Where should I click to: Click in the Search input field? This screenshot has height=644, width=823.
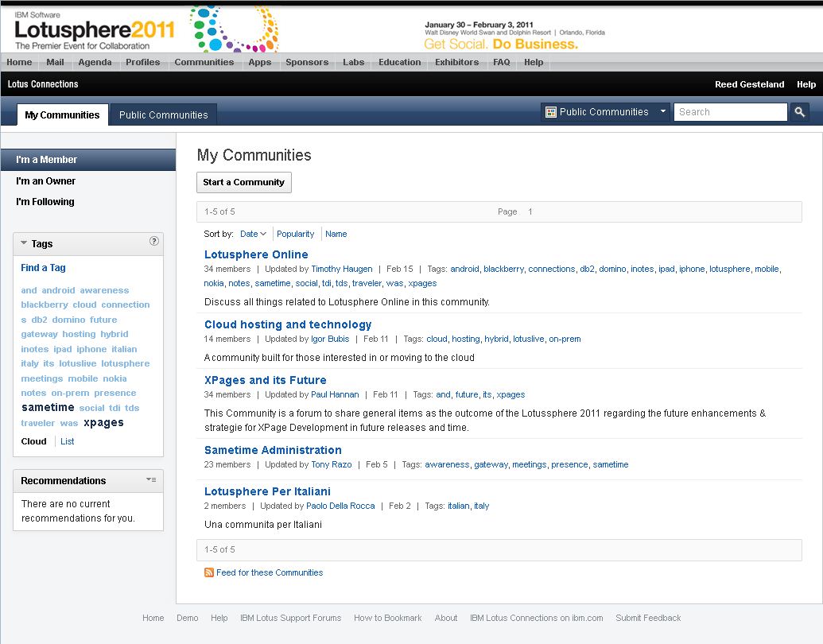pyautogui.click(x=730, y=112)
